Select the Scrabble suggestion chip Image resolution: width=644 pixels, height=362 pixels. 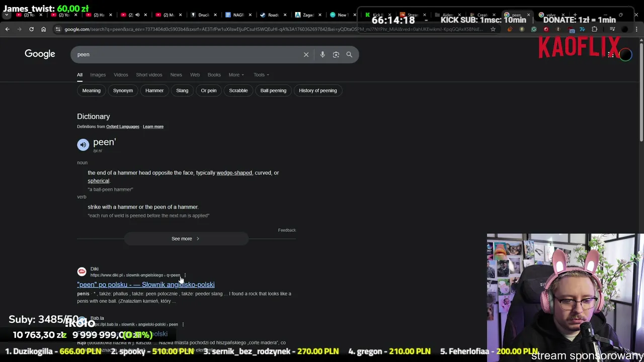coord(238,90)
